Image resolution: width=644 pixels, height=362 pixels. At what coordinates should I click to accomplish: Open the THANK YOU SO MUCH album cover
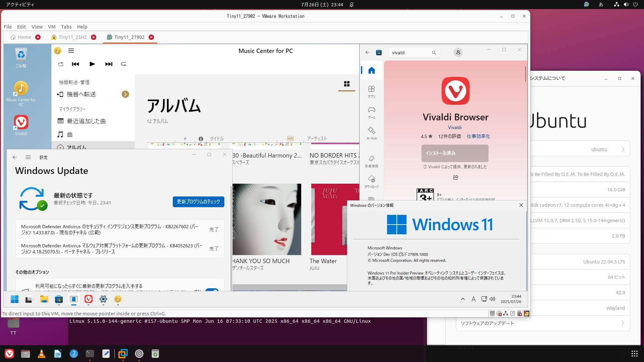tap(267, 219)
